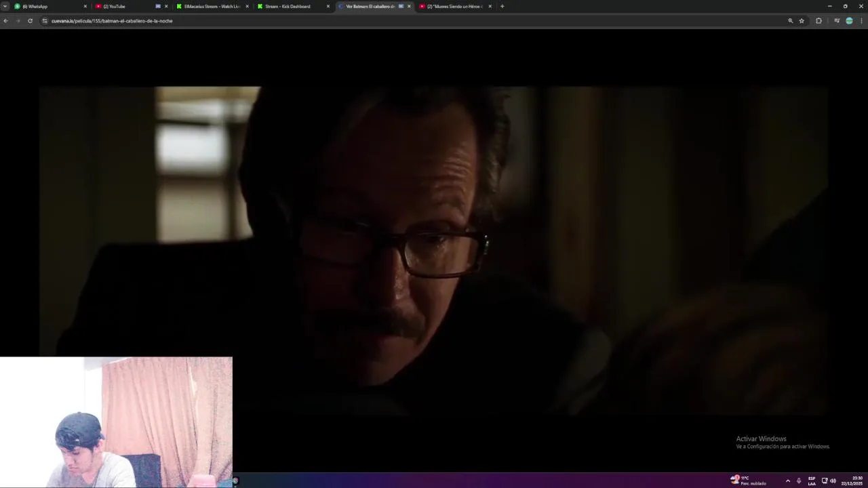Switch to the Mujeres Siendo un Héroe tab
Image resolution: width=868 pixels, height=488 pixels.
coord(455,6)
